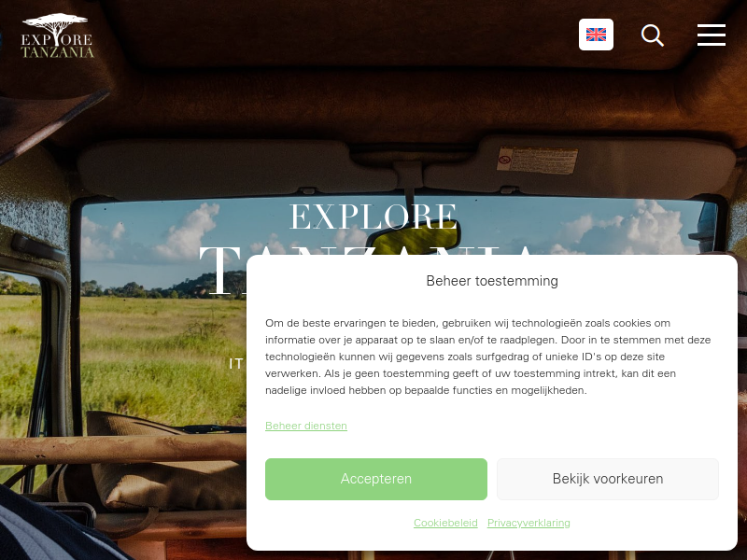Open the Cookiebeleid link
Screen dimensions: 747x560
445,523
